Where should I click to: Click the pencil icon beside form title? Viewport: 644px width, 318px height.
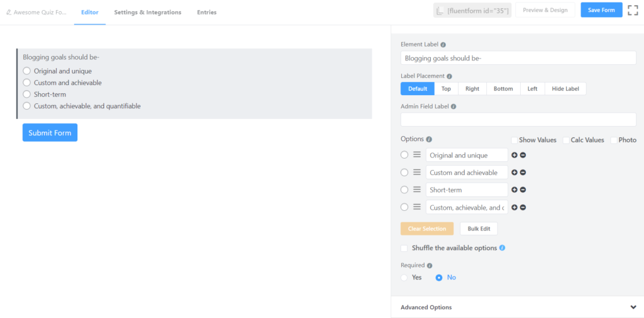[9, 13]
